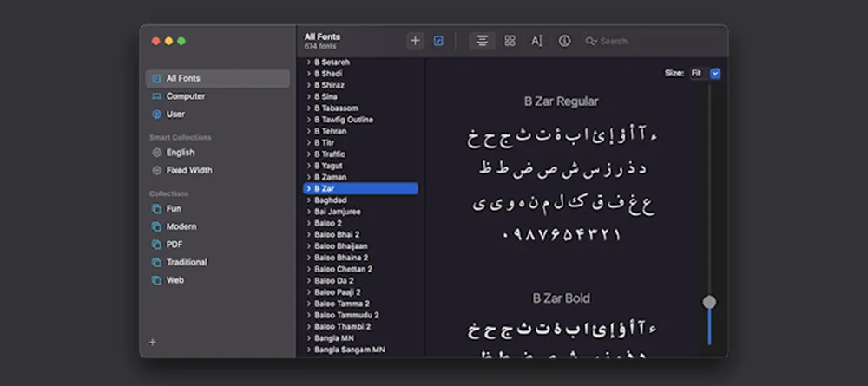Select the Baloo Chettan 2 font
The image size is (868, 386).
[361, 269]
